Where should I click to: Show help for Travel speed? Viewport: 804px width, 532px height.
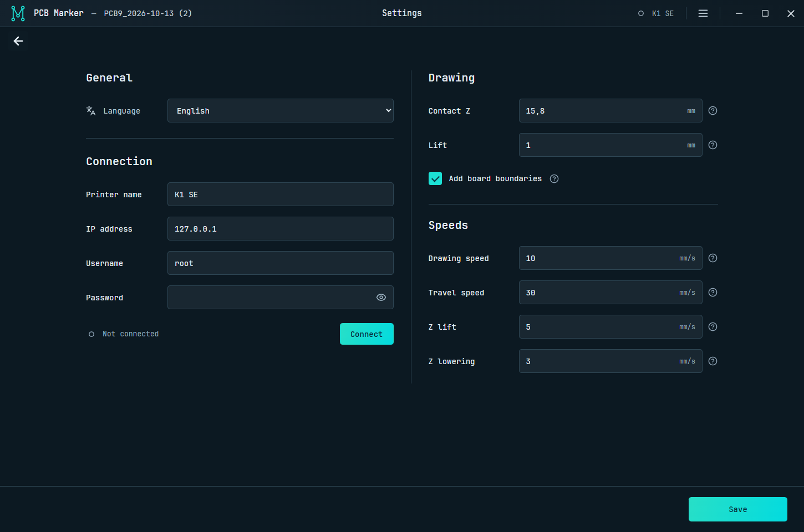click(713, 293)
